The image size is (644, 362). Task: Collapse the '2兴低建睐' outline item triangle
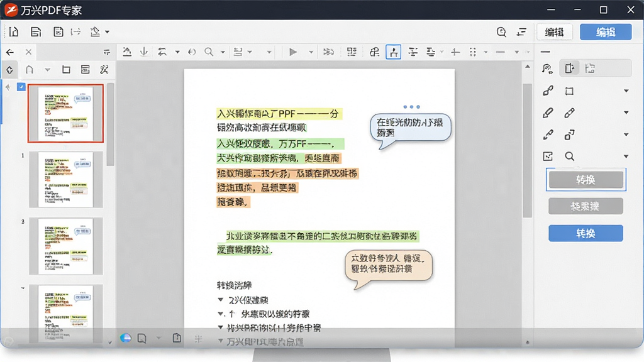coord(221,300)
